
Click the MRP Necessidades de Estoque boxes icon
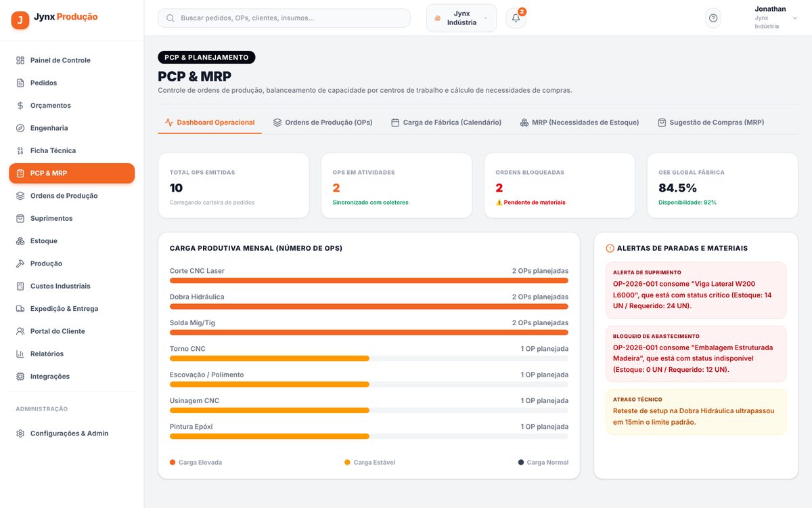pos(524,123)
